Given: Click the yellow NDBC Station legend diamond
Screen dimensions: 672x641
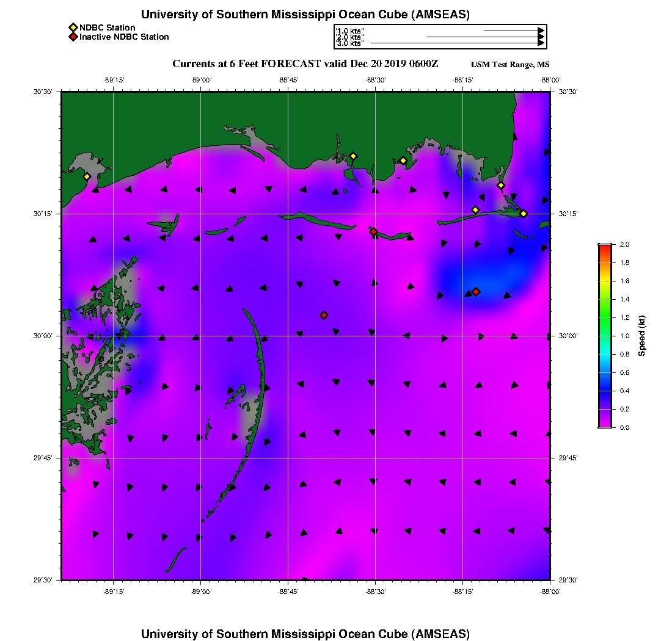Looking at the screenshot, I should (73, 27).
